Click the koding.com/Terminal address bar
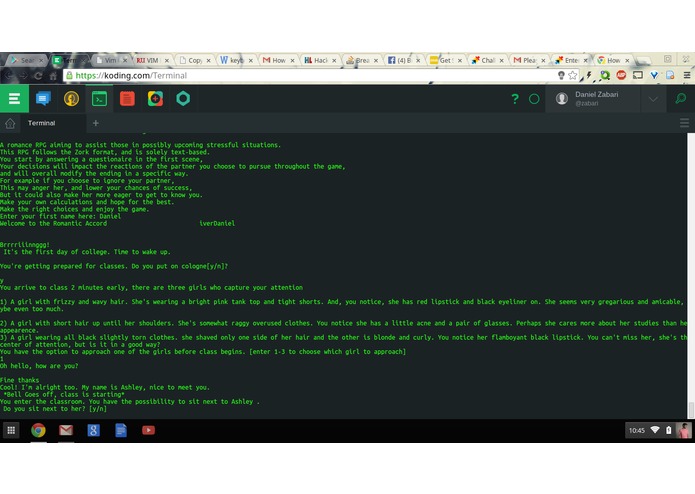 tap(310, 76)
